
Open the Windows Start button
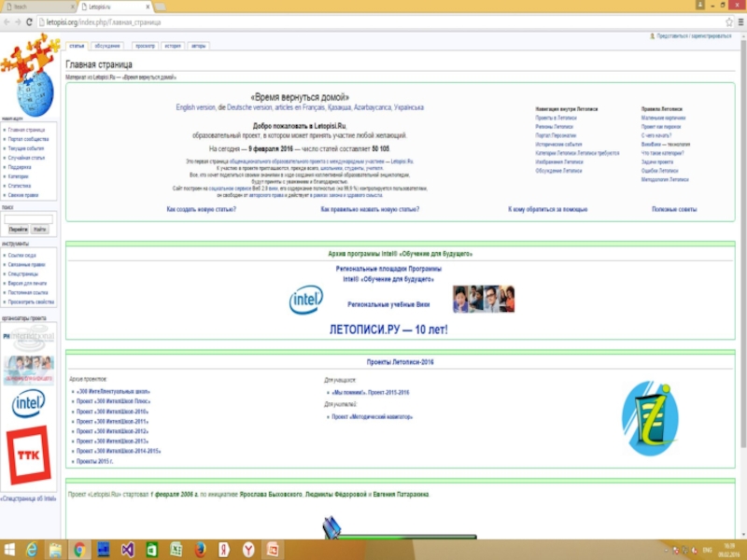pyautogui.click(x=9, y=550)
